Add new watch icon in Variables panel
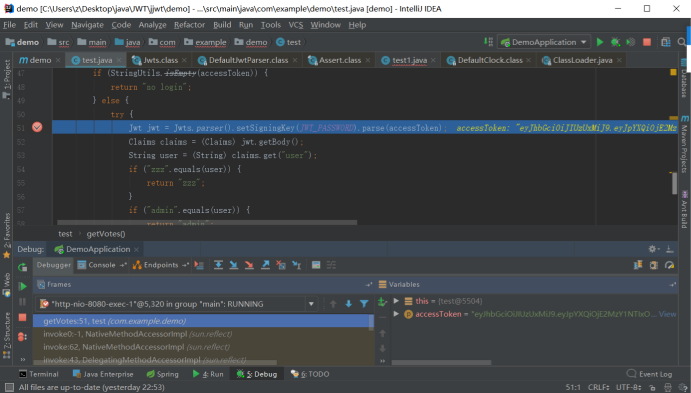Image resolution: width=691 pixels, height=393 pixels. (382, 302)
